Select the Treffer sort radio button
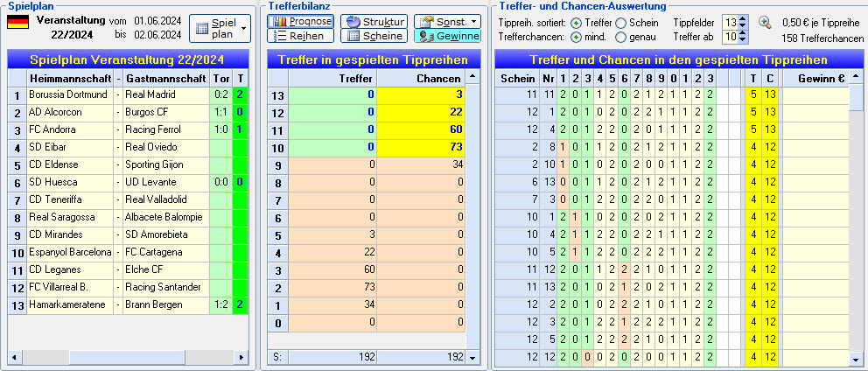 coord(576,23)
